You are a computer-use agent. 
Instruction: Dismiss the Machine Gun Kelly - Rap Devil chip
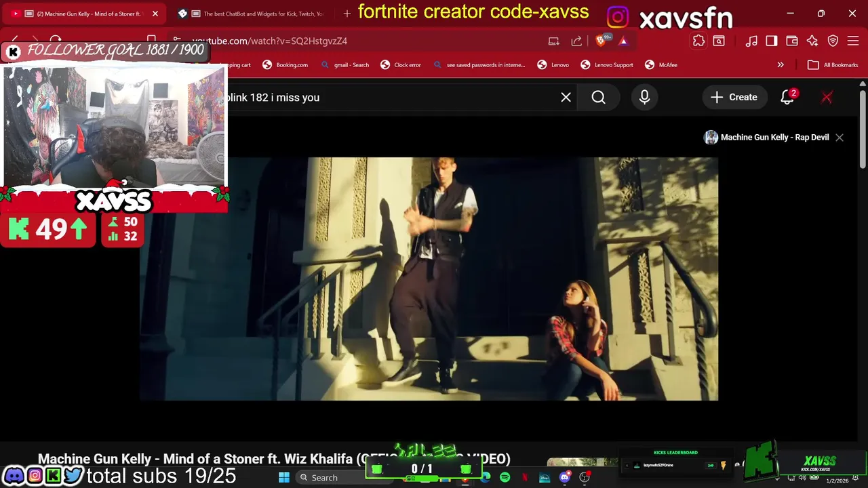point(840,138)
